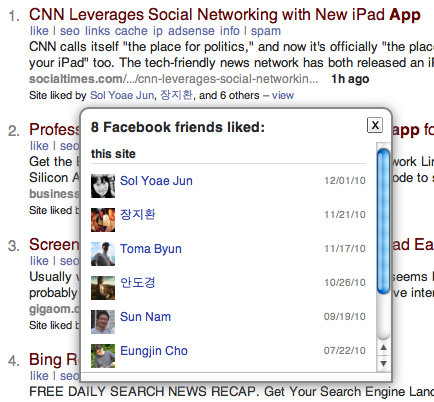Click 'info' link under the CNN result
The width and height of the screenshot is (434, 402).
(230, 31)
